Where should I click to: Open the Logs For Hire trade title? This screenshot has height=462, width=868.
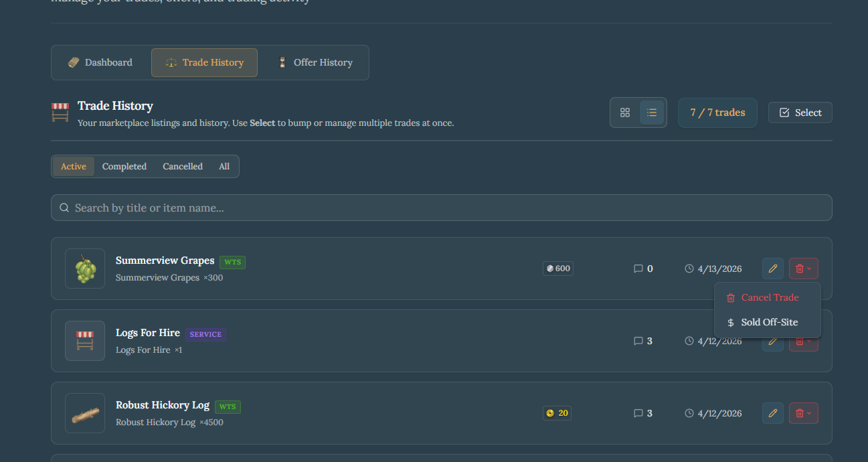click(148, 333)
